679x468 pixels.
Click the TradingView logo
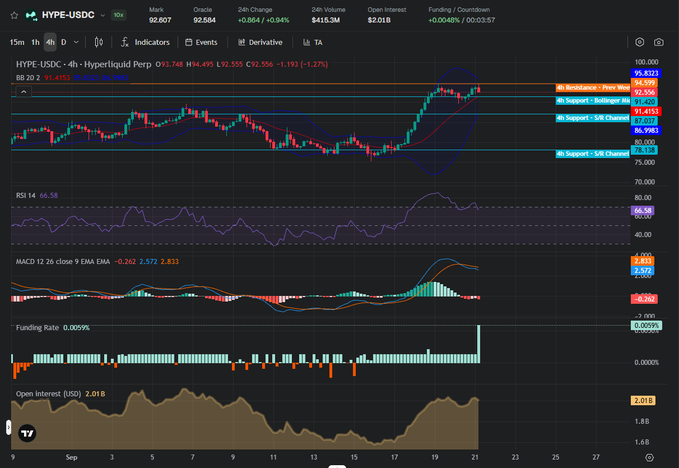tap(27, 433)
